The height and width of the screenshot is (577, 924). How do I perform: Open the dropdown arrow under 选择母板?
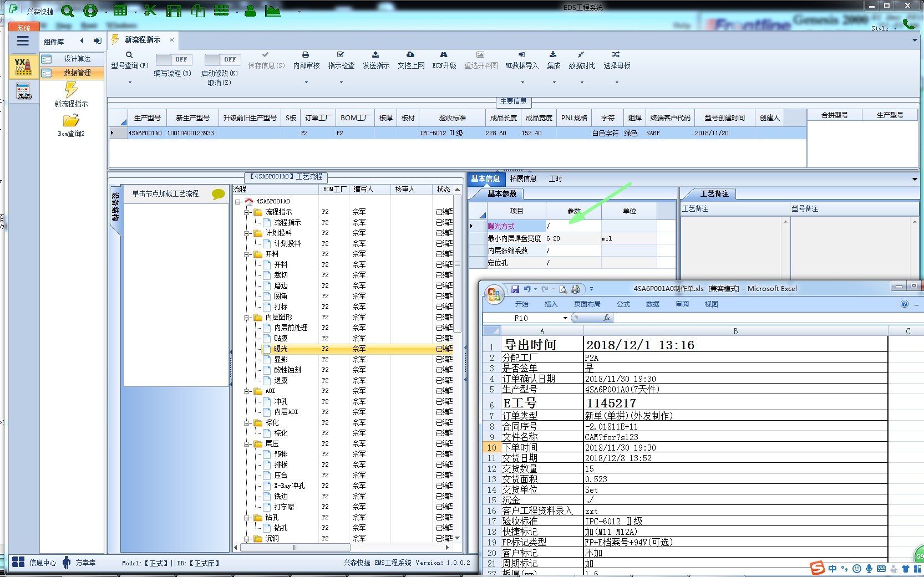(x=617, y=83)
